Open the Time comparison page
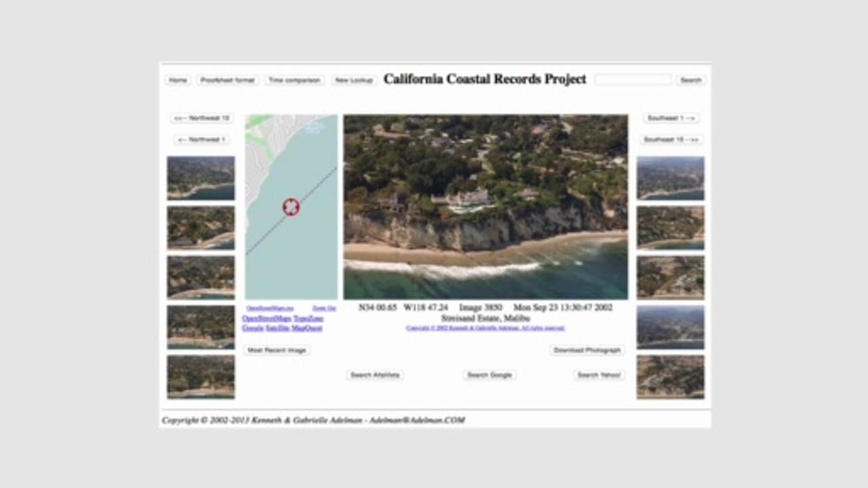868x488 pixels. [294, 80]
